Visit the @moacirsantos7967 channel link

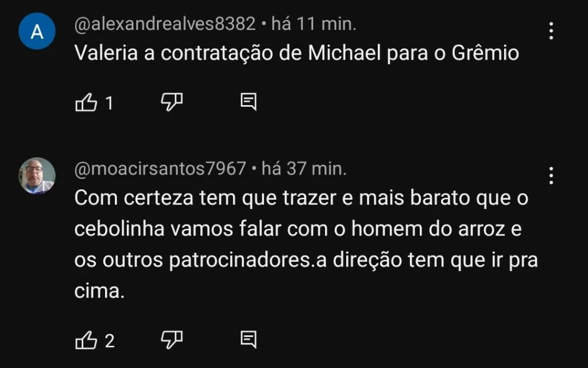160,169
